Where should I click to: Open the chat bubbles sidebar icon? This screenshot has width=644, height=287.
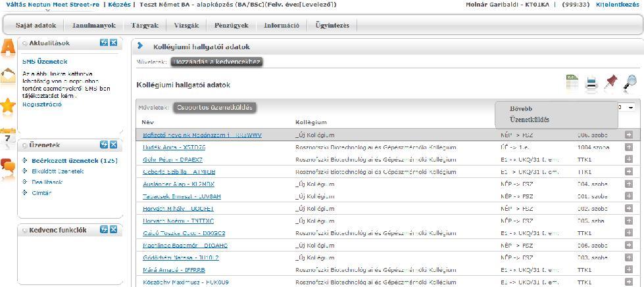coord(8,166)
